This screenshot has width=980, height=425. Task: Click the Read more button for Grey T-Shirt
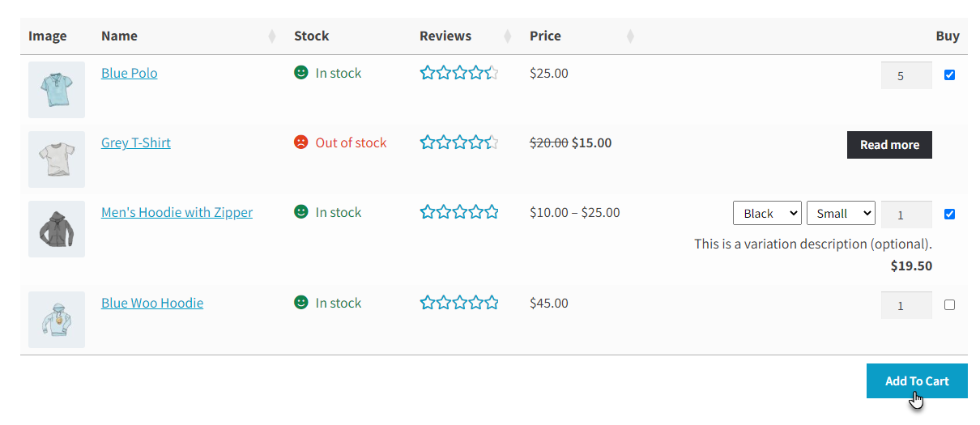coord(889,145)
